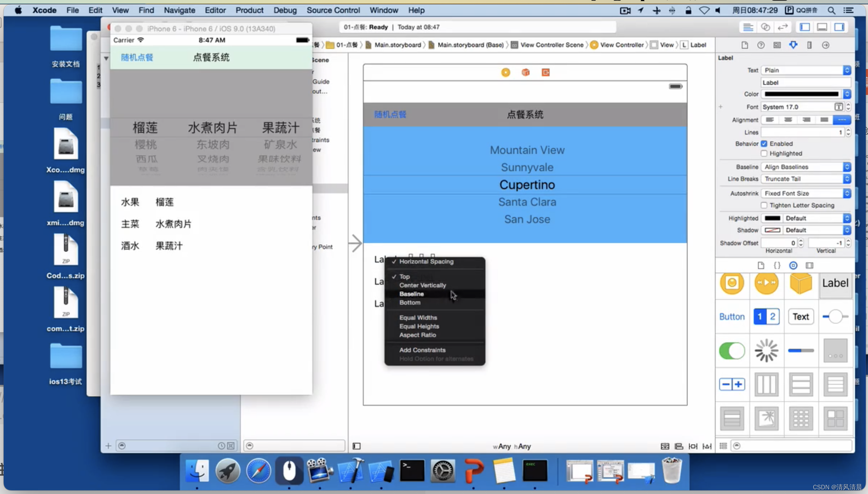Click the Lines stepper

click(848, 132)
